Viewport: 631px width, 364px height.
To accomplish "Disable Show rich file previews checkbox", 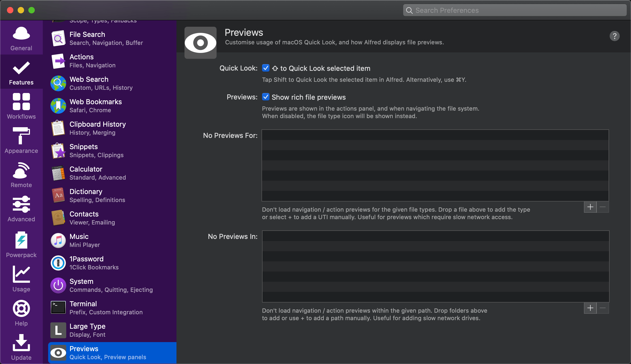I will point(266,97).
